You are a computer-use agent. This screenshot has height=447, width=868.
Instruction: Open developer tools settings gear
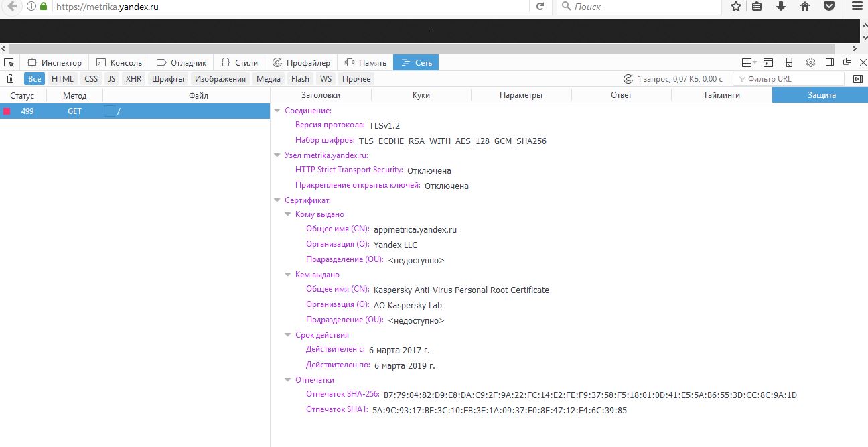point(810,62)
